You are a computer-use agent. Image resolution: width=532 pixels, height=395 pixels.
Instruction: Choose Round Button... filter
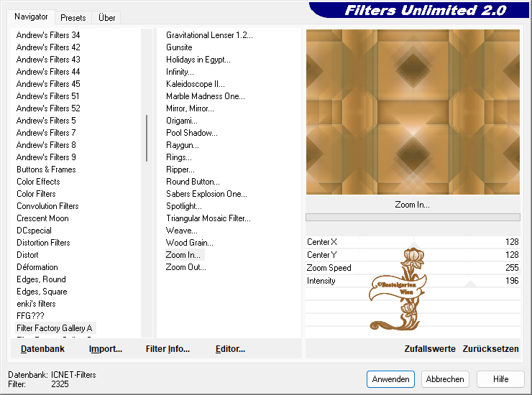click(193, 182)
